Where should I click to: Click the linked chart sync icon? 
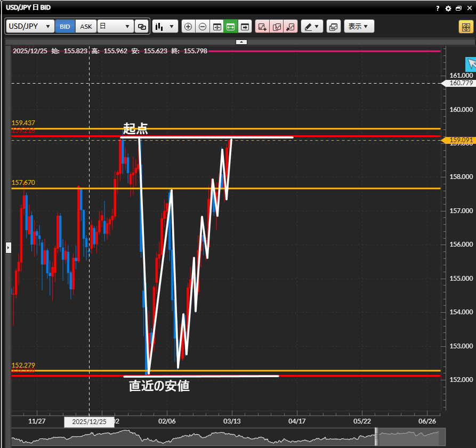click(142, 26)
